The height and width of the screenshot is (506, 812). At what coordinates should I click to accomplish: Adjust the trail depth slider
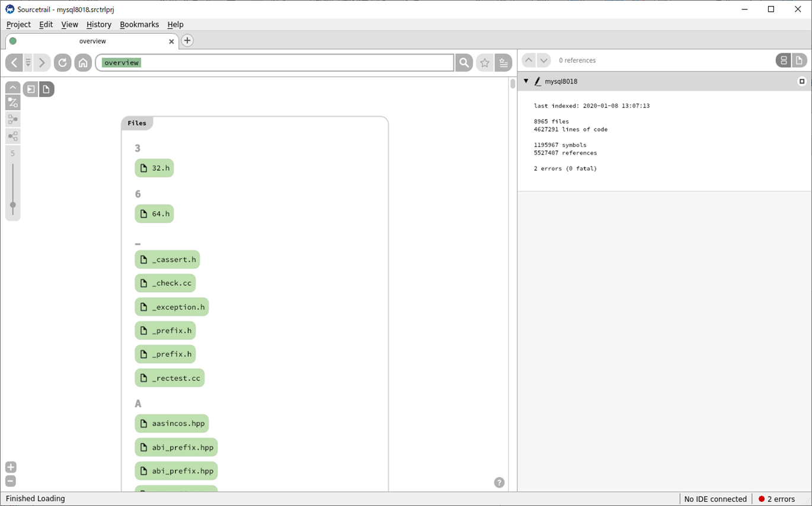pos(13,205)
